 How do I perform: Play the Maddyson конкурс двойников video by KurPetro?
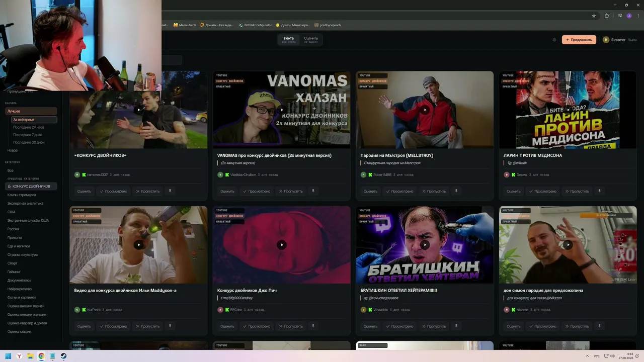pos(138,245)
